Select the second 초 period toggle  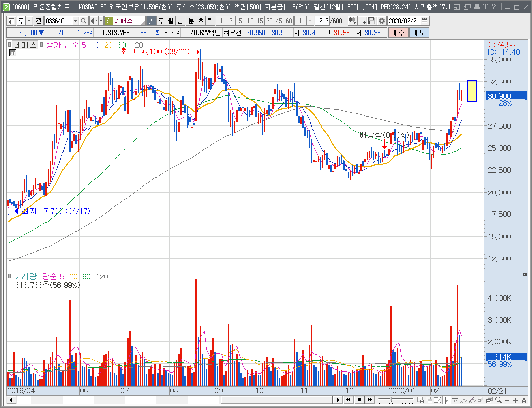click(x=201, y=21)
